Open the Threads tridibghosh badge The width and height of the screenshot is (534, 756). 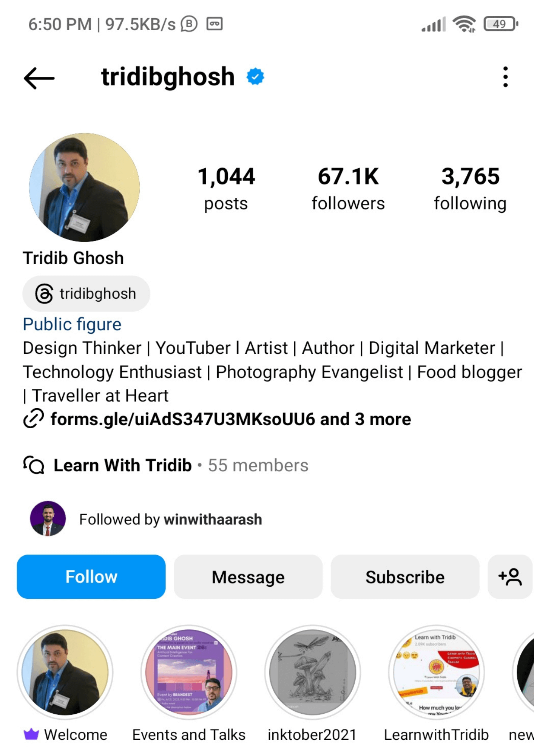click(86, 294)
